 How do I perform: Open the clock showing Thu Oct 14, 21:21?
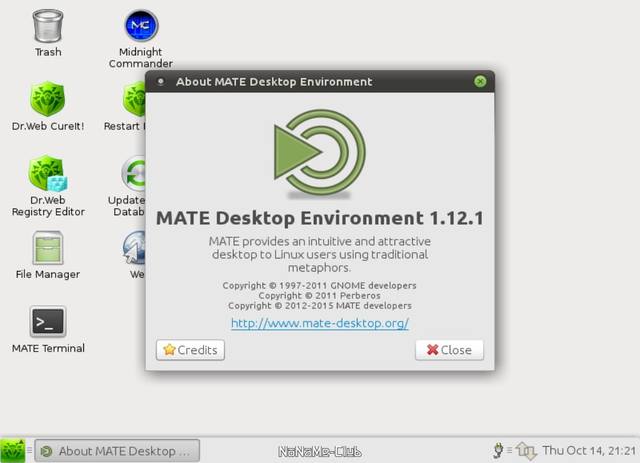(589, 450)
